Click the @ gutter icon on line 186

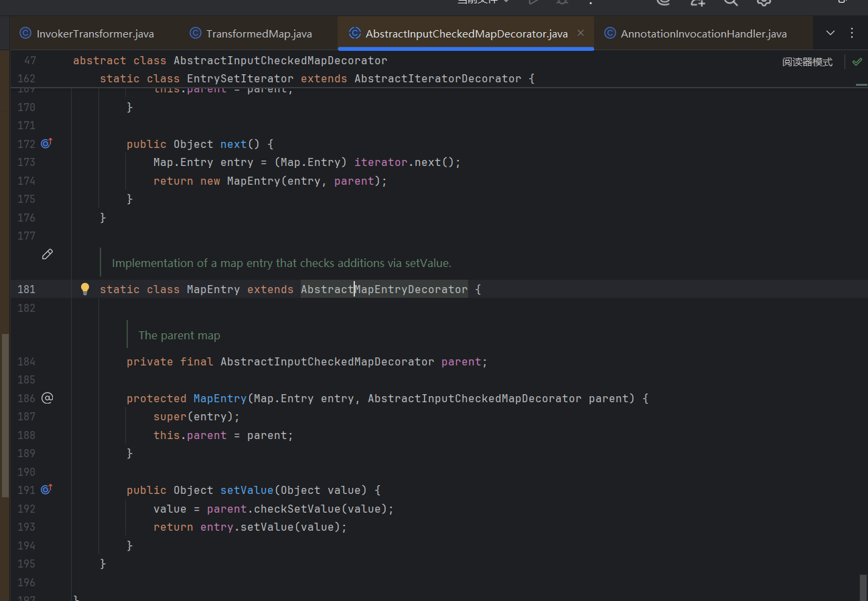pos(47,398)
